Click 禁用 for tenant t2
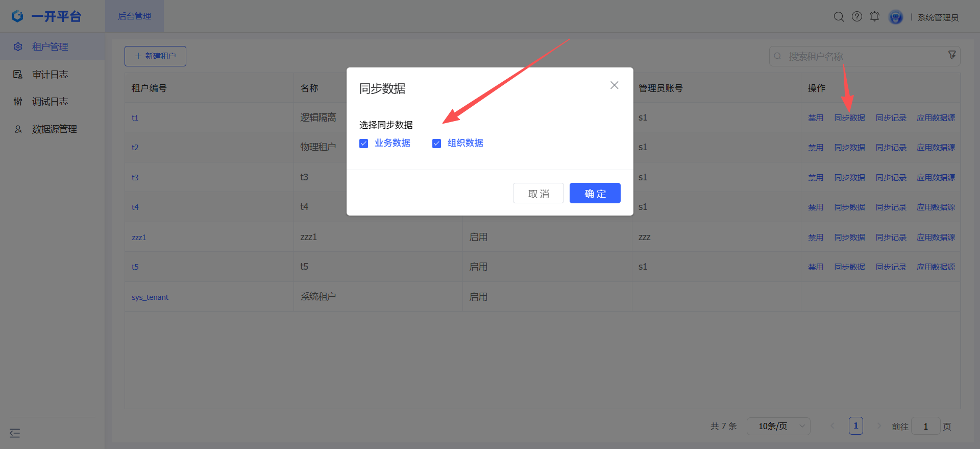This screenshot has width=980, height=449. (816, 148)
